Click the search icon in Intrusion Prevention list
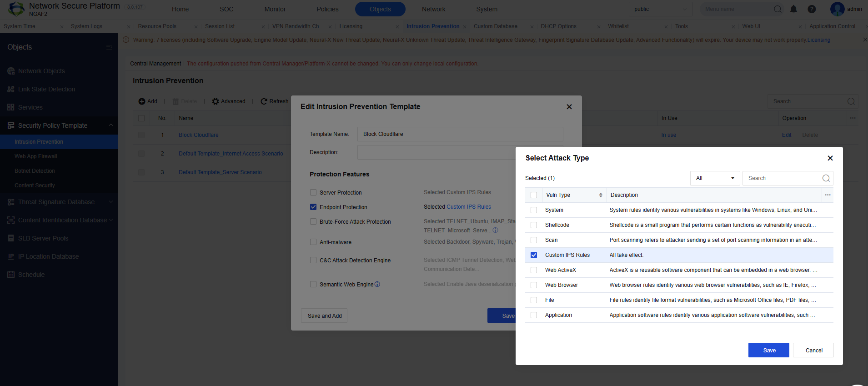Viewport: 868px width, 386px height. coord(851,101)
